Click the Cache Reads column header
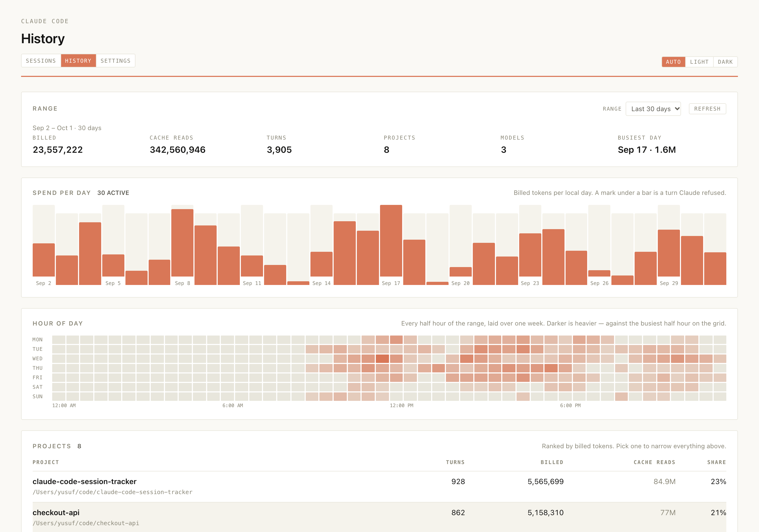759x532 pixels. pyautogui.click(x=654, y=462)
